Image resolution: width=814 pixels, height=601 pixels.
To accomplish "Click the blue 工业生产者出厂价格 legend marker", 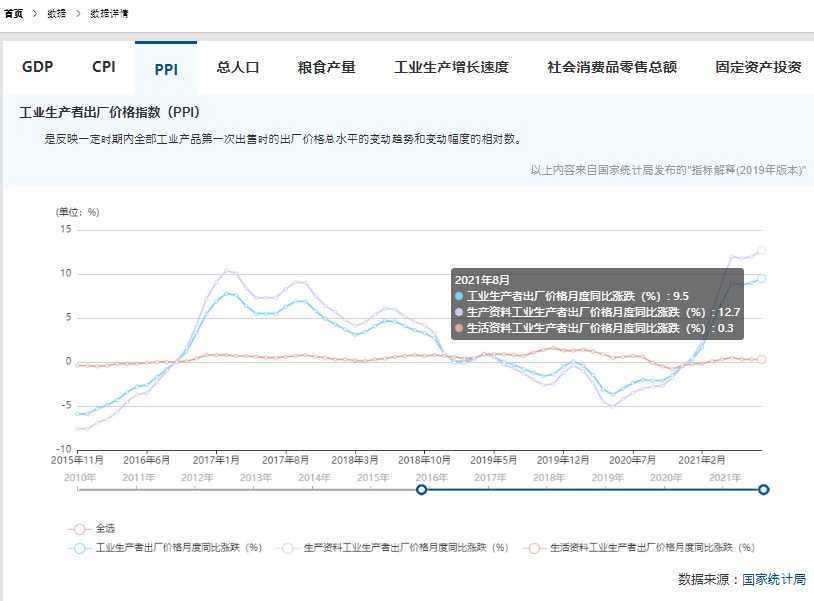I will [x=78, y=548].
